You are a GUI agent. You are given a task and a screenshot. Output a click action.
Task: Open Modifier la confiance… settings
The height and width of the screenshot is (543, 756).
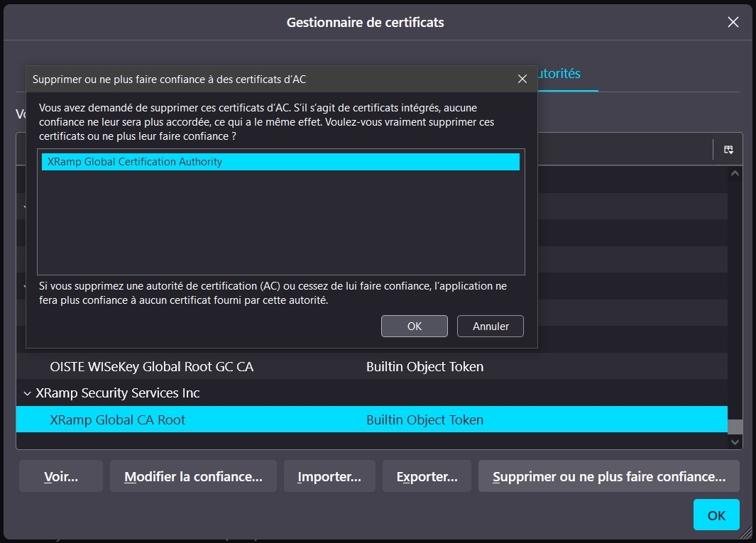(193, 476)
